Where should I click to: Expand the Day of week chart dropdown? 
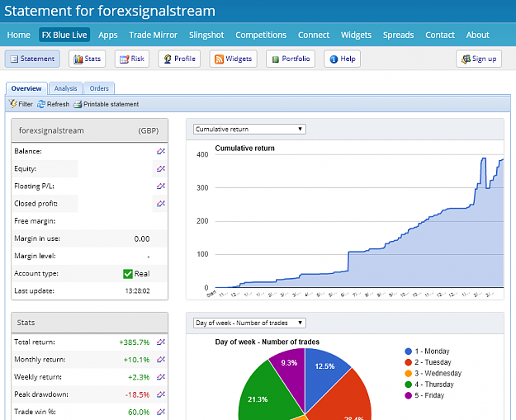click(249, 323)
